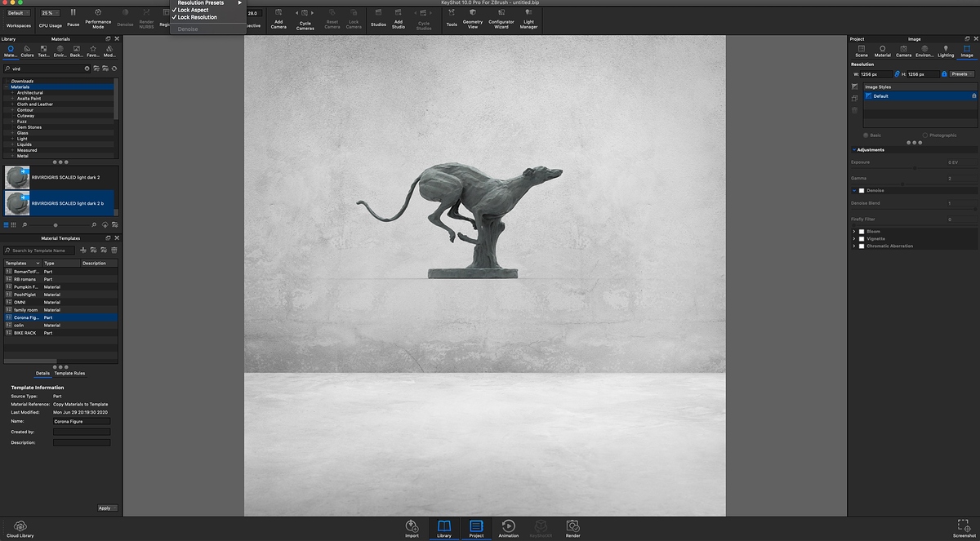Open the CPU Usage 25% dropdown

pos(51,13)
